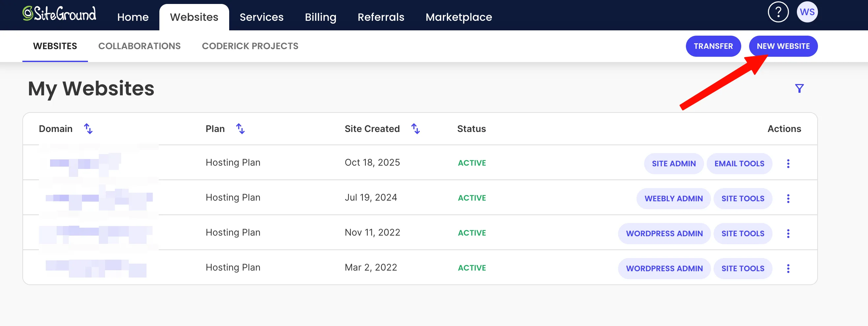Click the Transfer button
The image size is (868, 326).
(713, 46)
